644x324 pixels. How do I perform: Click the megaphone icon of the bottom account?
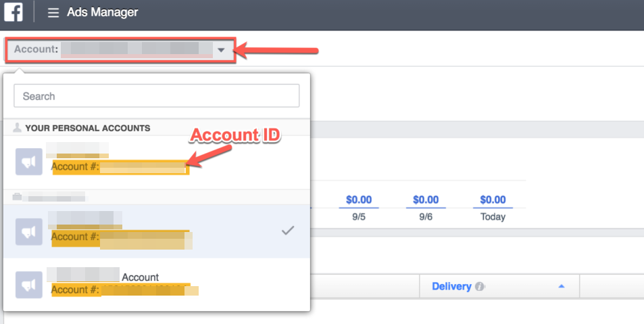pos(29,285)
